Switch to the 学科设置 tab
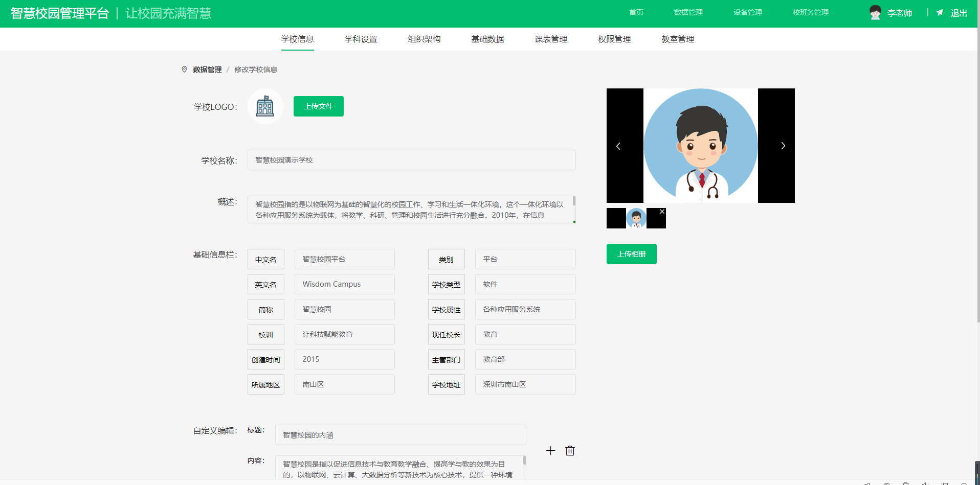The image size is (980, 485). (x=361, y=39)
